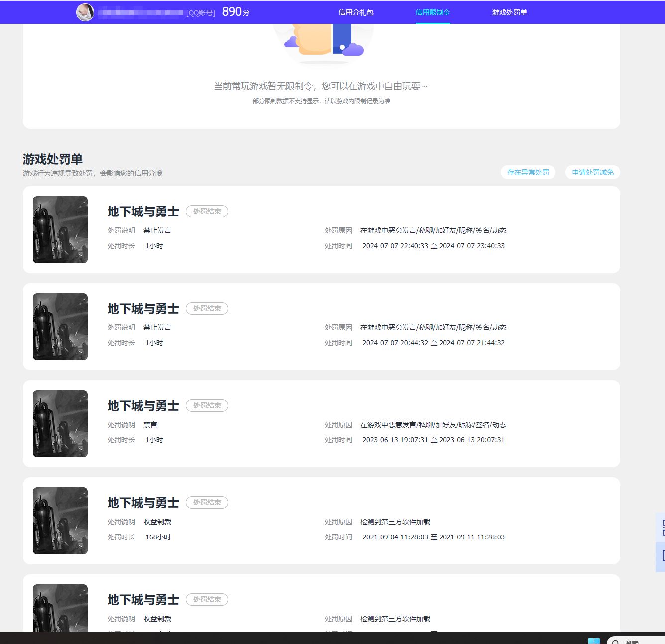Screen dimensions: 665x644
Task: Click the 处罚结束 badge on the first penalty
Action: tap(207, 211)
